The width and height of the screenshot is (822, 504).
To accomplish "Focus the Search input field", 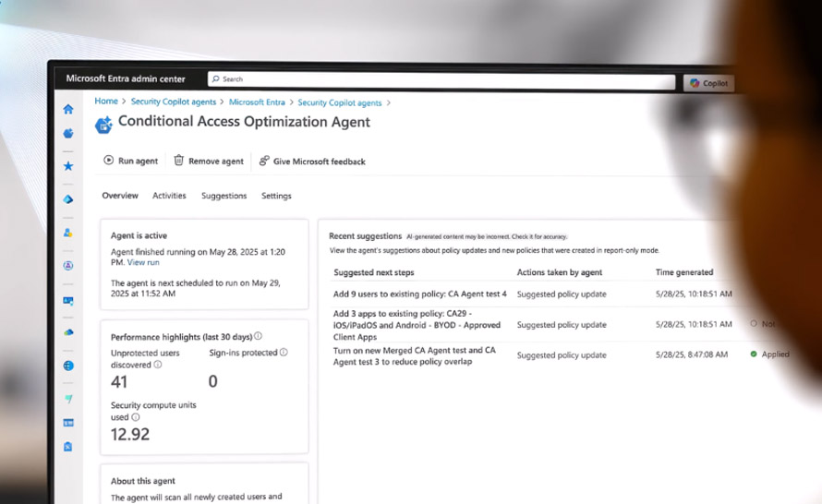I will [x=441, y=80].
